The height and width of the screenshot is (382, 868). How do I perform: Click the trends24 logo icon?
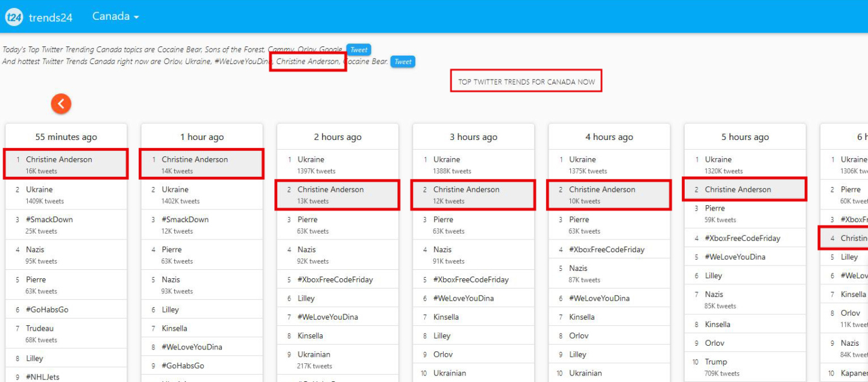[x=13, y=17]
